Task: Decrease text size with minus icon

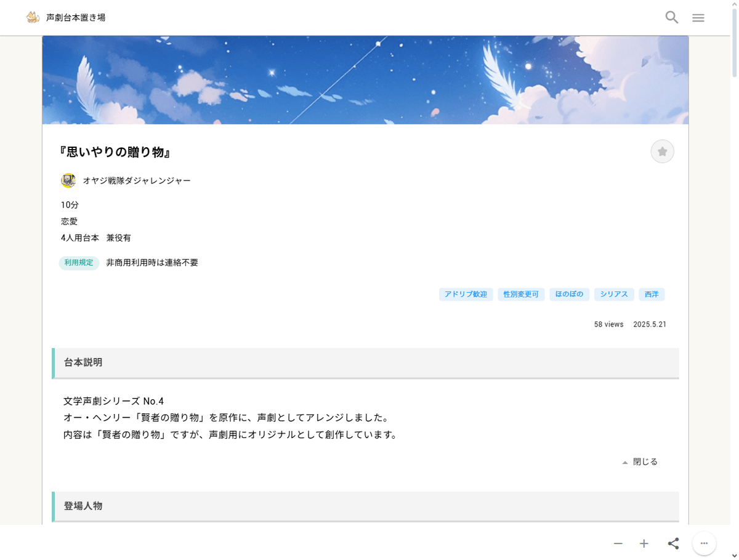Action: tap(618, 543)
